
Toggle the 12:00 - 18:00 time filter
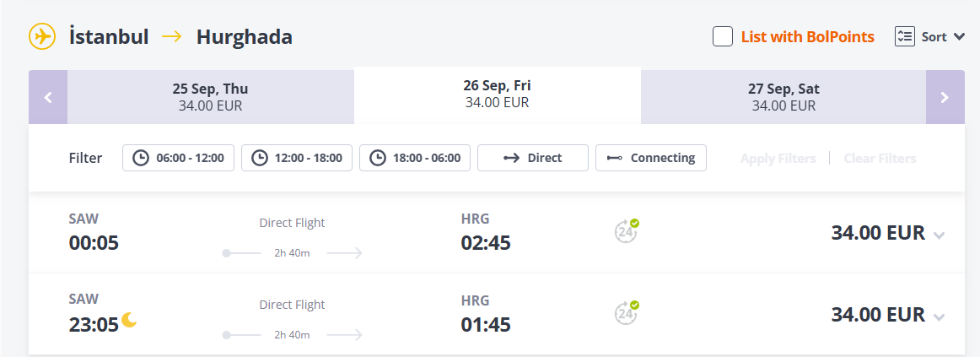pyautogui.click(x=297, y=158)
